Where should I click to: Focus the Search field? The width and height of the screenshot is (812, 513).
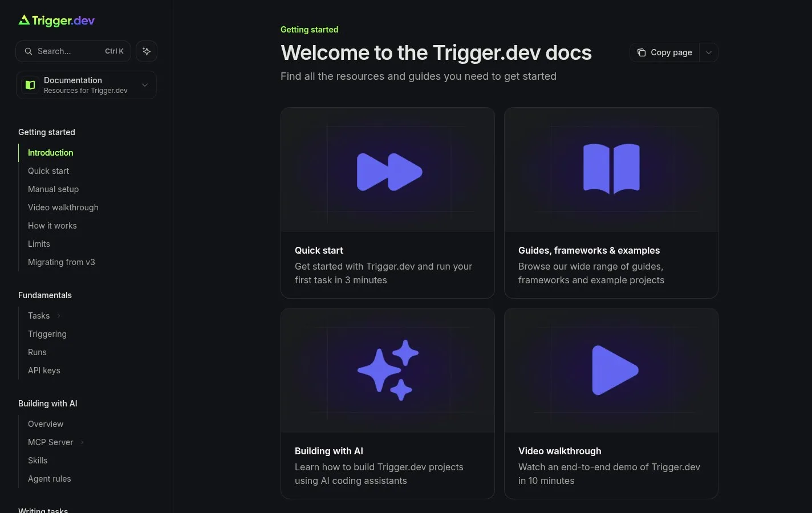73,51
